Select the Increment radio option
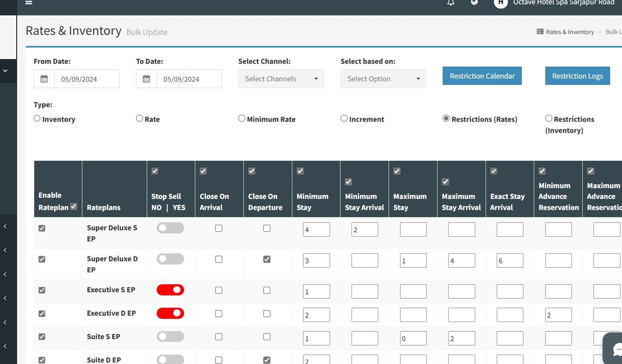 click(344, 118)
